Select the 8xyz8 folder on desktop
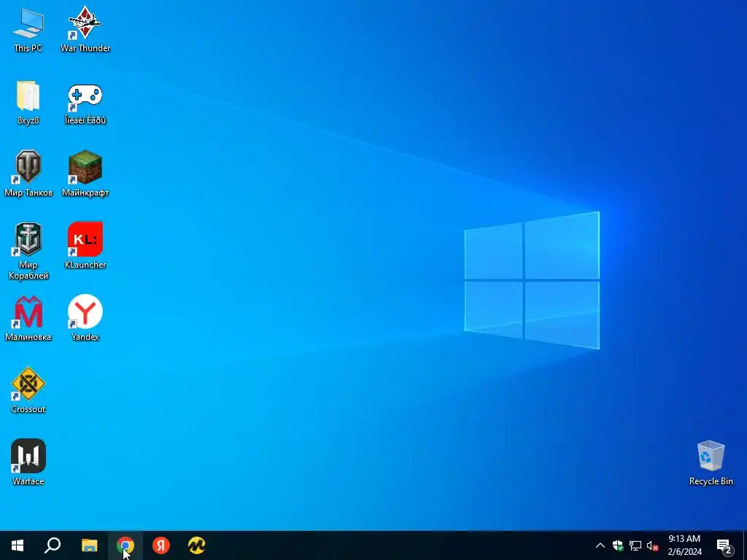The height and width of the screenshot is (560, 747). [28, 102]
